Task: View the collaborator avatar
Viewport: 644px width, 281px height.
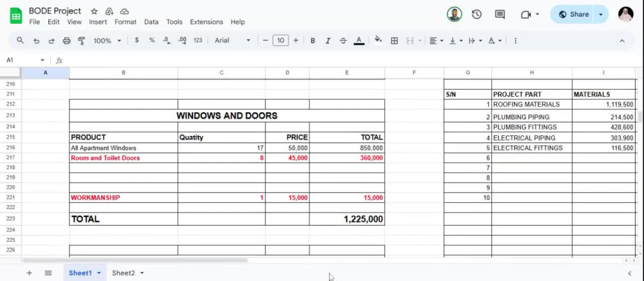Action: point(454,14)
